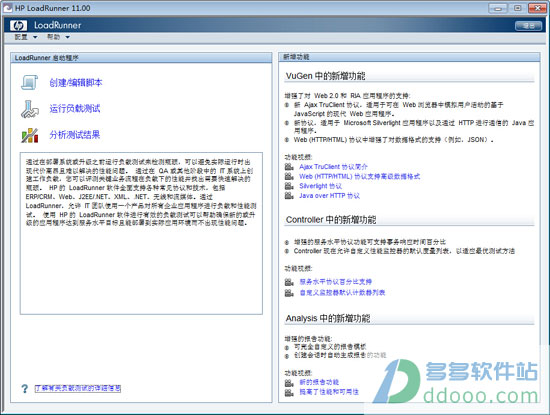Maximize the LoadRunner window
The width and height of the screenshot is (550, 415).
coord(517,8)
